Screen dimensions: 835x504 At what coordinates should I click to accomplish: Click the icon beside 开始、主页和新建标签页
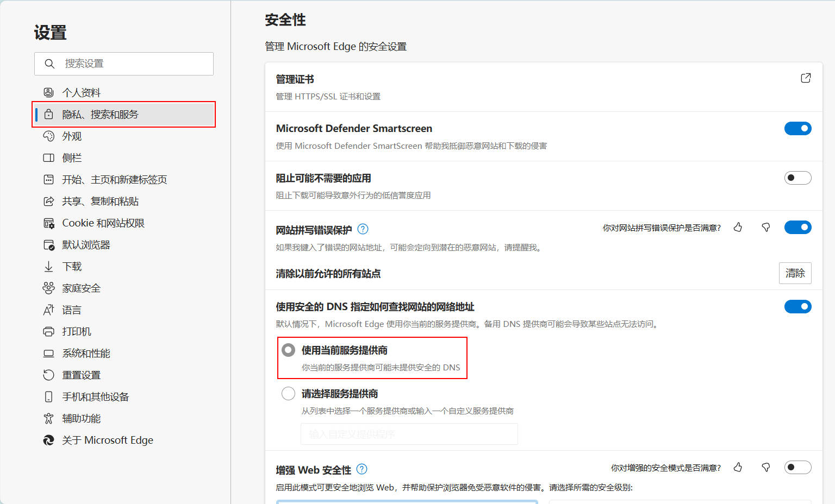[x=48, y=179]
